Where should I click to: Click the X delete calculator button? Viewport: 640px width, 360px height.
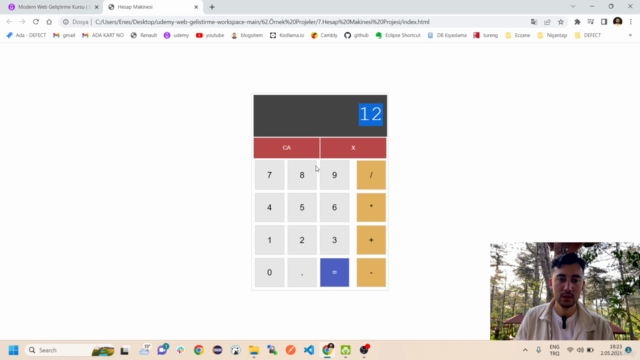pos(353,148)
